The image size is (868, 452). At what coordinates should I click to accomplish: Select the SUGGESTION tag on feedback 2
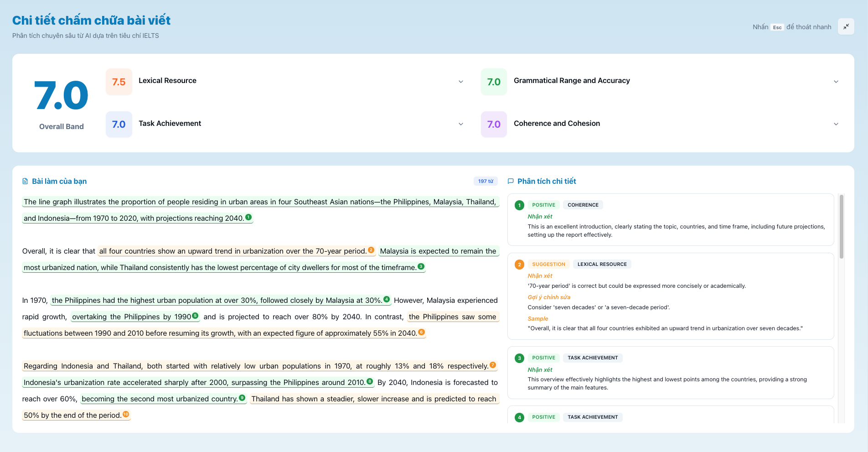click(548, 265)
